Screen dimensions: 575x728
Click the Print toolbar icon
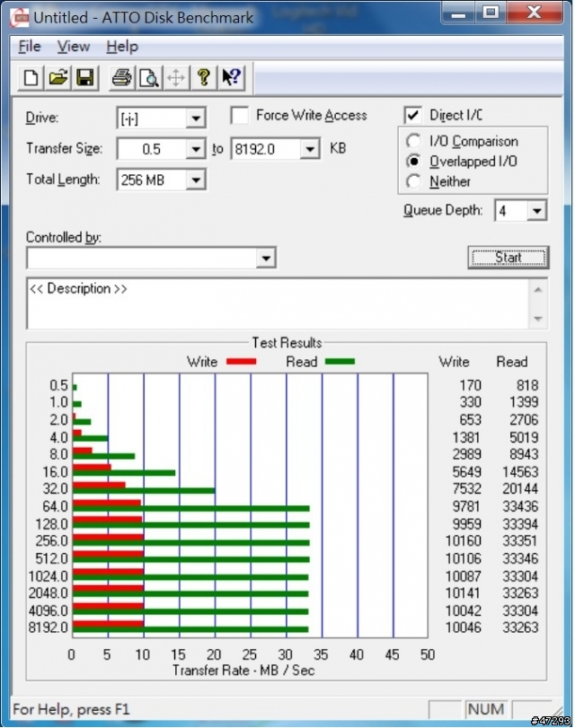pos(122,77)
